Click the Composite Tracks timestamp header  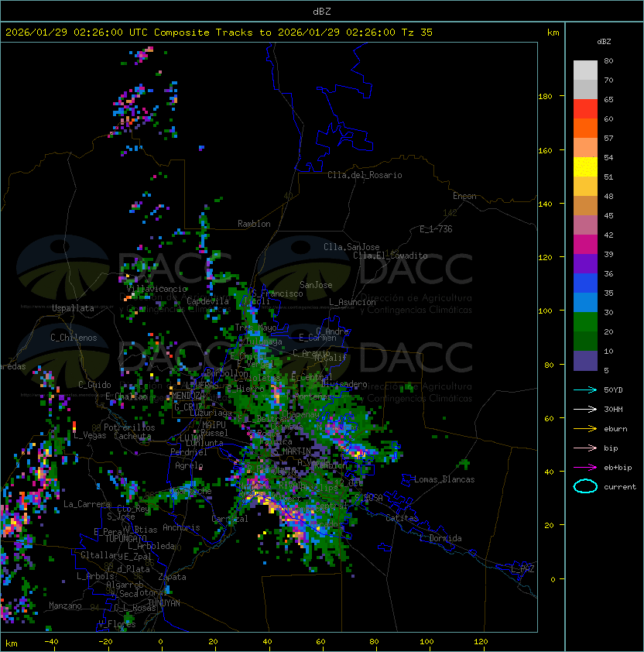[219, 33]
